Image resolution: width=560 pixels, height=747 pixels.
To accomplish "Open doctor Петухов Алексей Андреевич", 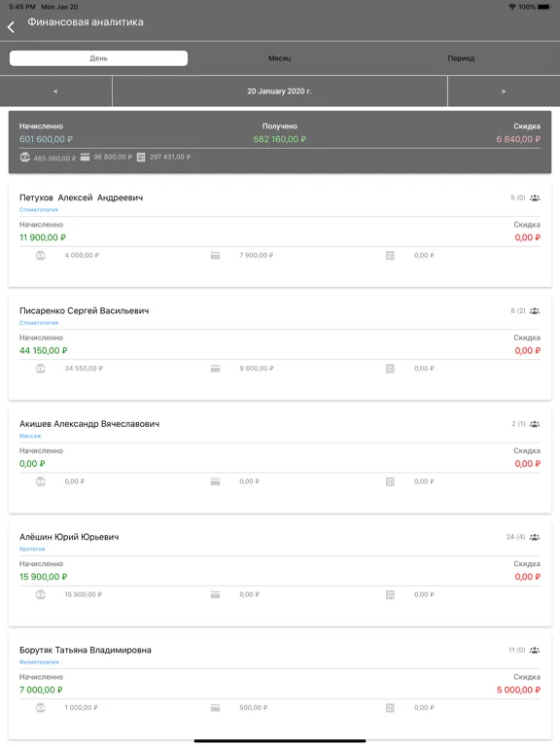I will [x=81, y=197].
